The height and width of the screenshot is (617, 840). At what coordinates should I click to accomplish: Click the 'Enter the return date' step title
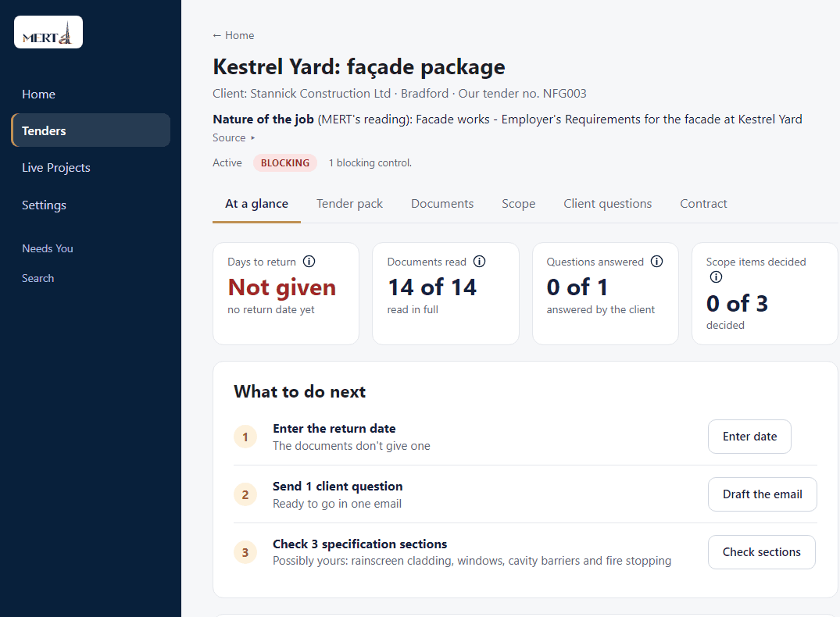pyautogui.click(x=334, y=429)
